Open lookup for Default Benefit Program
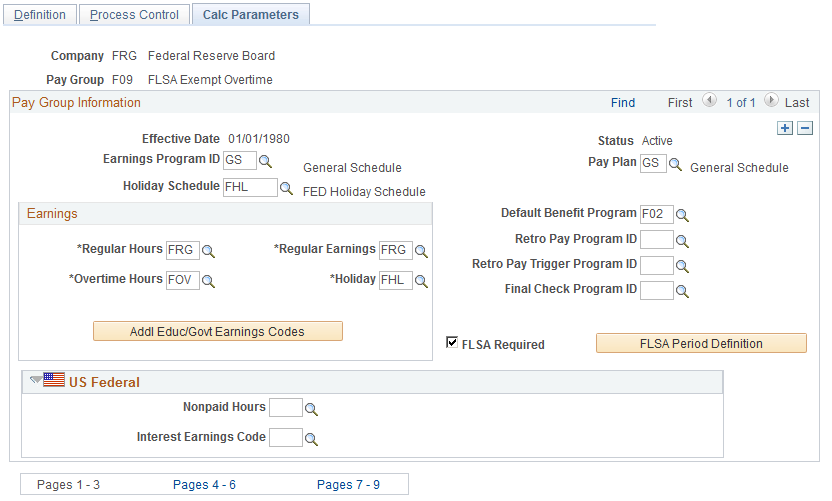The width and height of the screenshot is (832, 501). click(x=682, y=215)
